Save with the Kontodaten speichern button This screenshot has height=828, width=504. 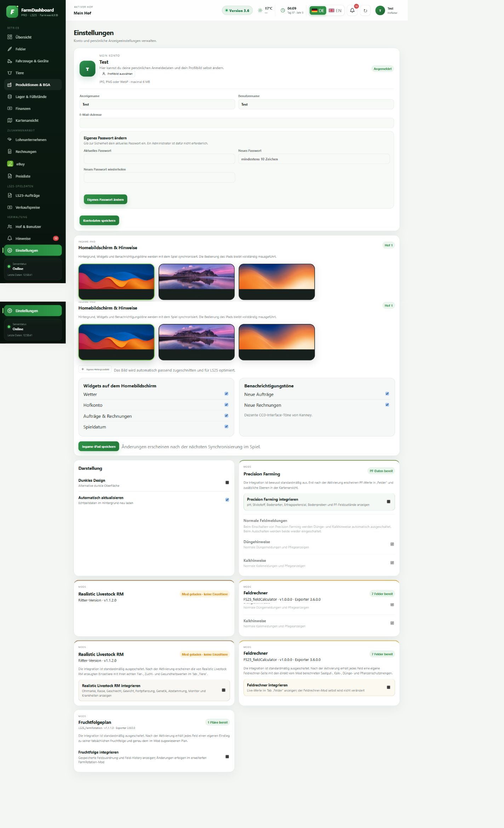99,221
